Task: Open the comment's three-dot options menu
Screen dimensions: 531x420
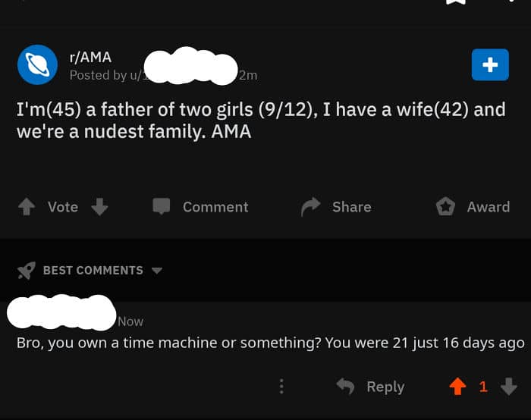Action: (x=281, y=387)
